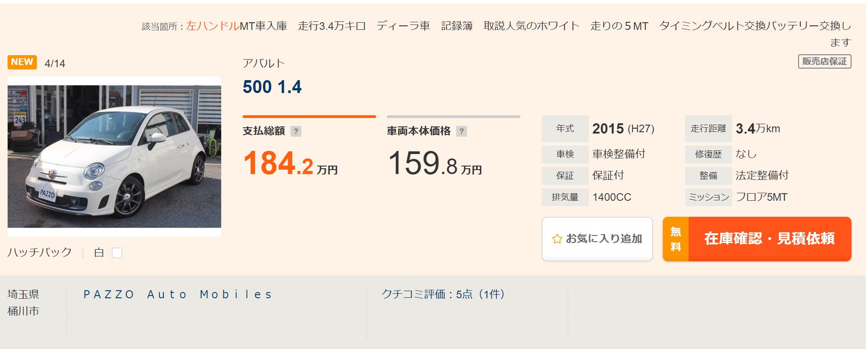
Task: Click the 保証付 warranty value
Action: click(608, 175)
